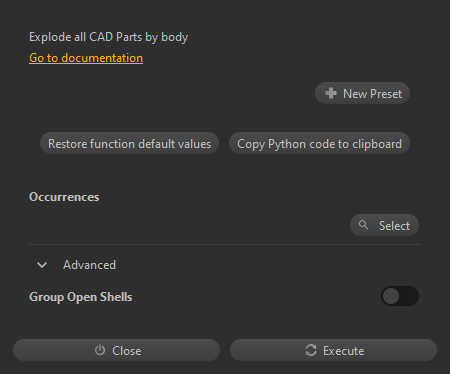This screenshot has height=374, width=450.
Task: Click the gray knob of the toggle switch
Action: pyautogui.click(x=391, y=296)
